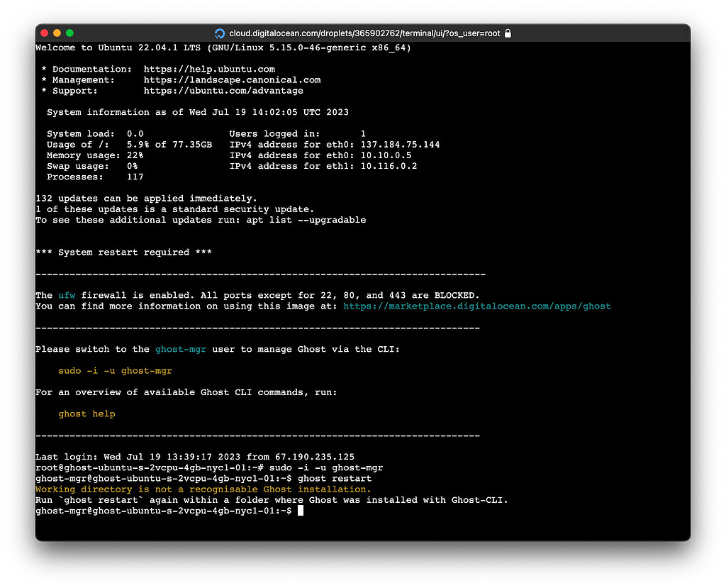Image resolution: width=726 pixels, height=588 pixels.
Task: Click the DigitalOcean logo in the address bar
Action: click(x=220, y=33)
